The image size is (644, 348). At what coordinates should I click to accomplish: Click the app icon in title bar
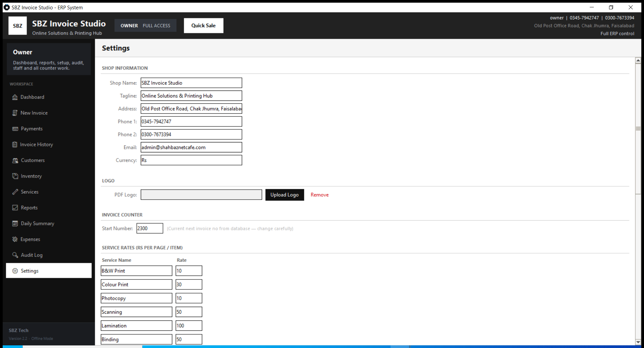click(6, 7)
